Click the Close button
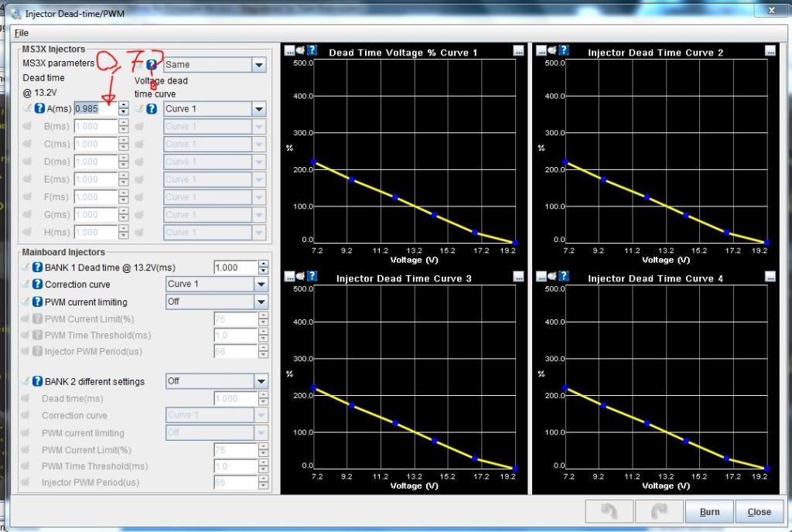Image resolution: width=792 pixels, height=532 pixels. 759,512
